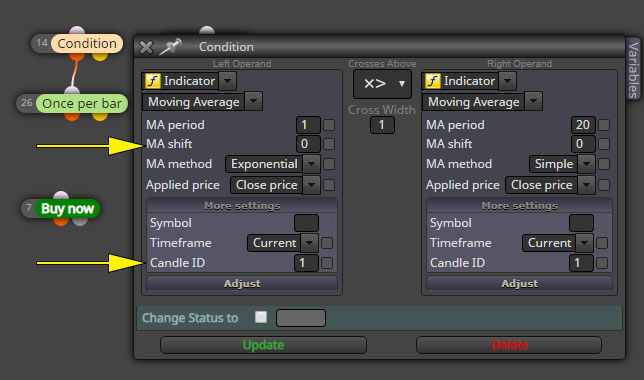Toggle checkbox beside right MA method
Image resolution: width=644 pixels, height=380 pixels.
[x=604, y=164]
